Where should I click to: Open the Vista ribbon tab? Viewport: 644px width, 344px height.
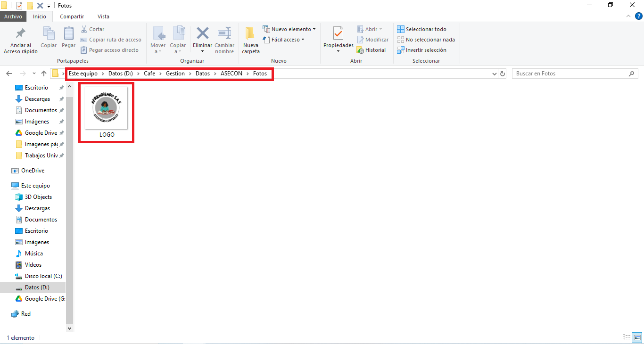point(103,16)
